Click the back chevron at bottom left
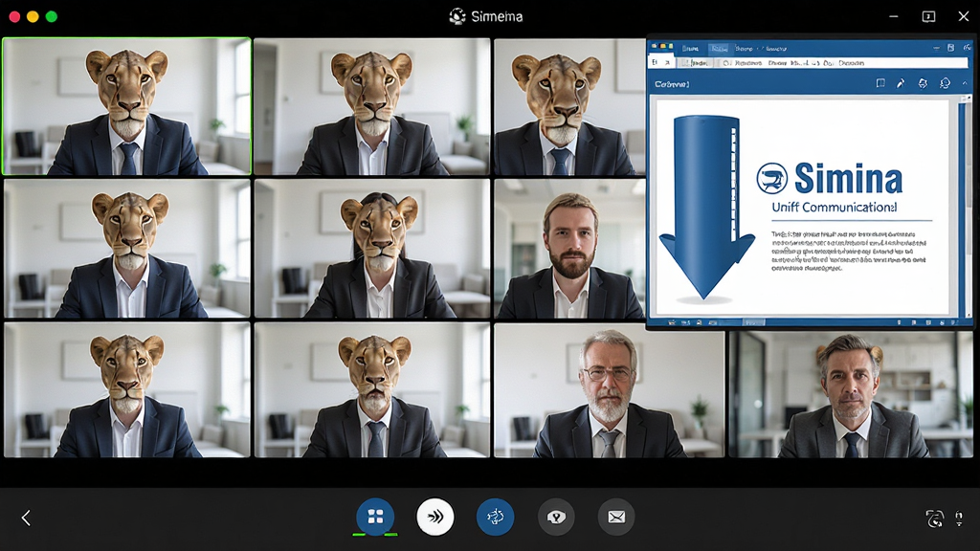980x551 pixels. point(26,518)
